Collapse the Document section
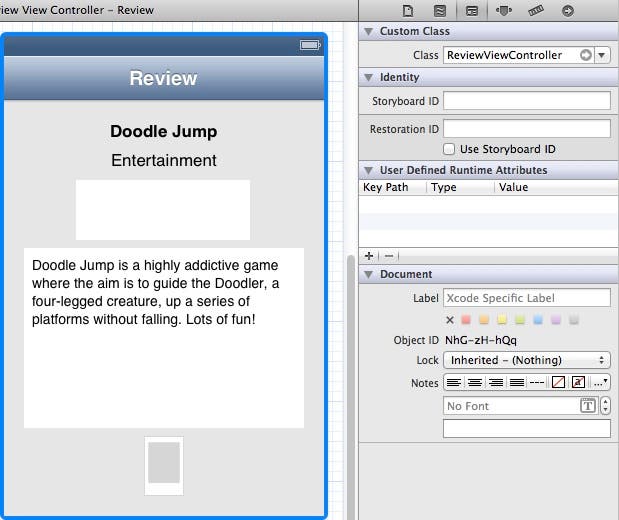The image size is (619, 520). [x=369, y=274]
